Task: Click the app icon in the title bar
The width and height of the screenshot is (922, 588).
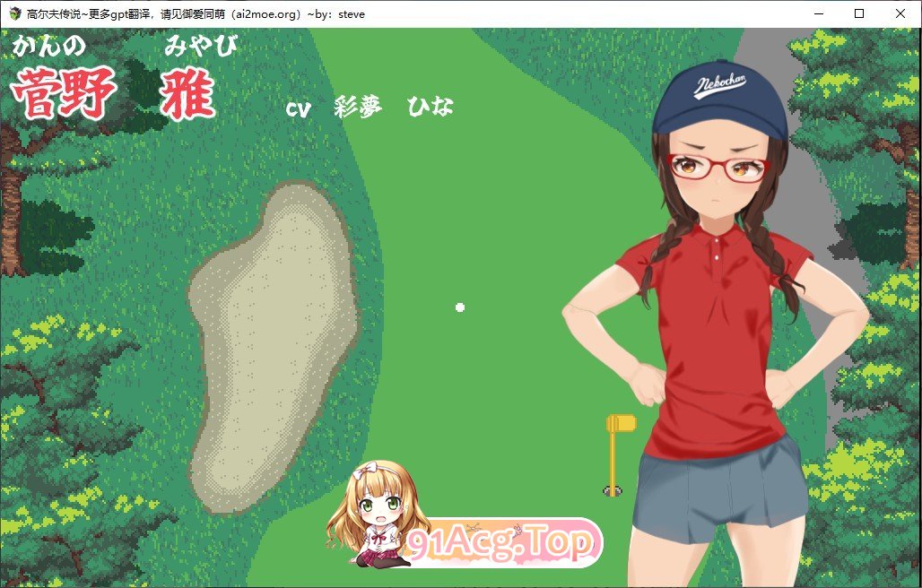Action: tap(15, 13)
